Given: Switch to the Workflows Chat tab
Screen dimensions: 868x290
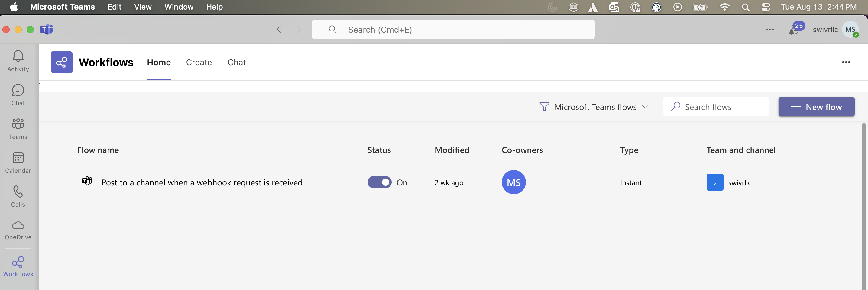Looking at the screenshot, I should tap(237, 62).
